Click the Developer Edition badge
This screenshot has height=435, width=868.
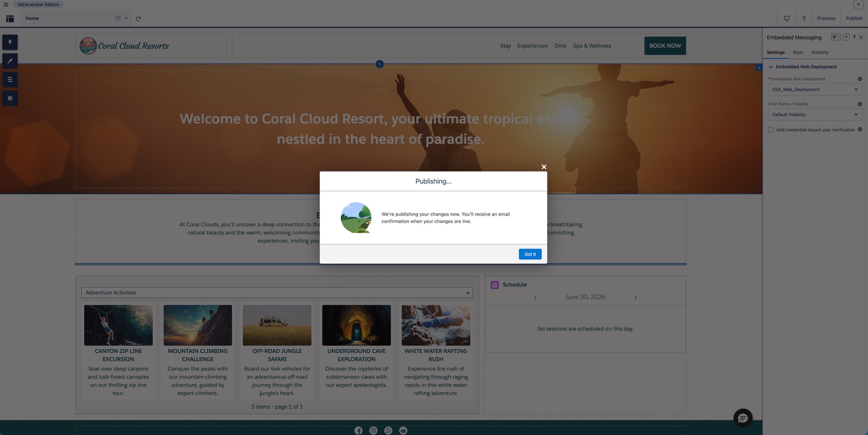(39, 4)
